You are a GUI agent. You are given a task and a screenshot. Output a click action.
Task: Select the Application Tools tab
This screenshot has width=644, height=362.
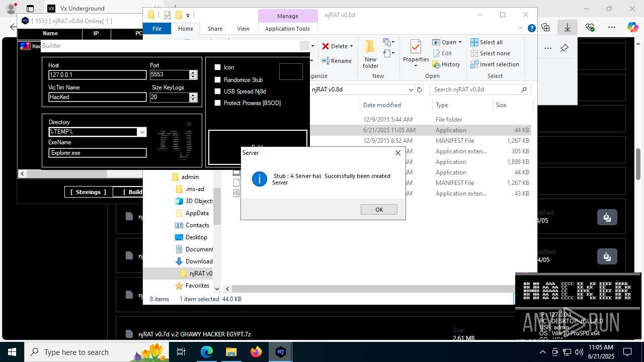pos(287,29)
